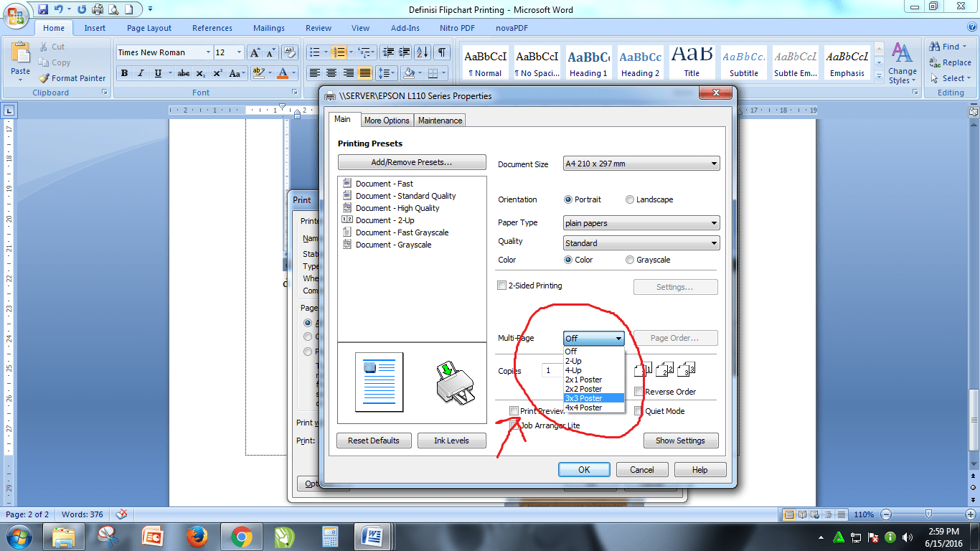
Task: Open the Paper Type dropdown
Action: [x=641, y=223]
